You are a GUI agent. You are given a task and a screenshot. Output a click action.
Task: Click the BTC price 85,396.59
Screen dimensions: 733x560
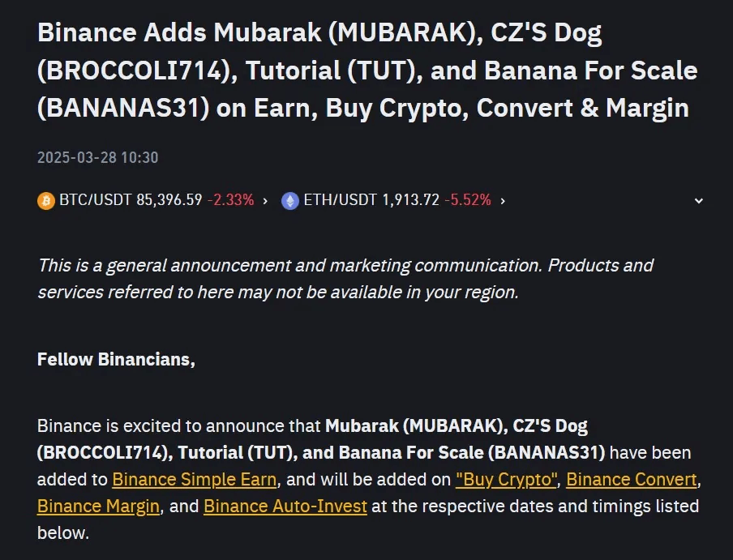[x=169, y=200]
